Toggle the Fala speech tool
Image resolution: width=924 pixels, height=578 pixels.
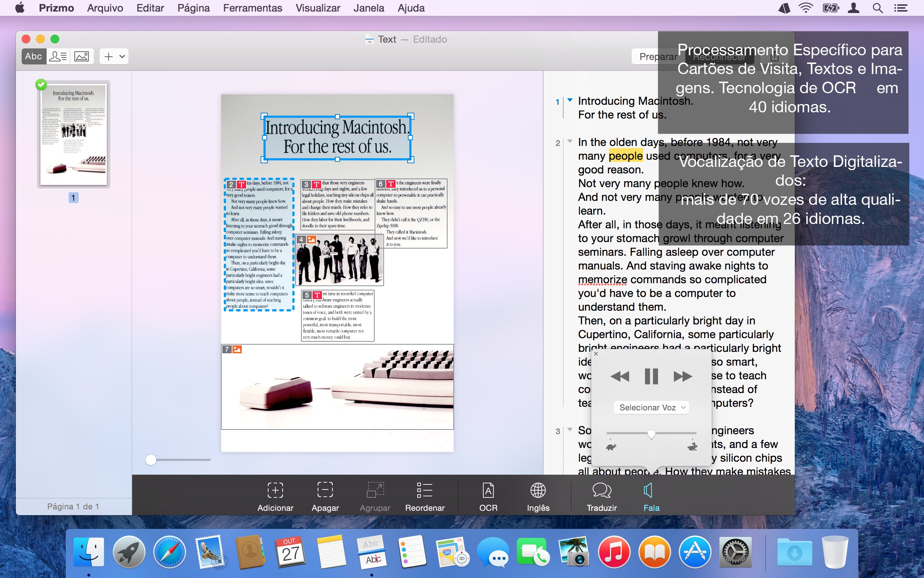[651, 496]
